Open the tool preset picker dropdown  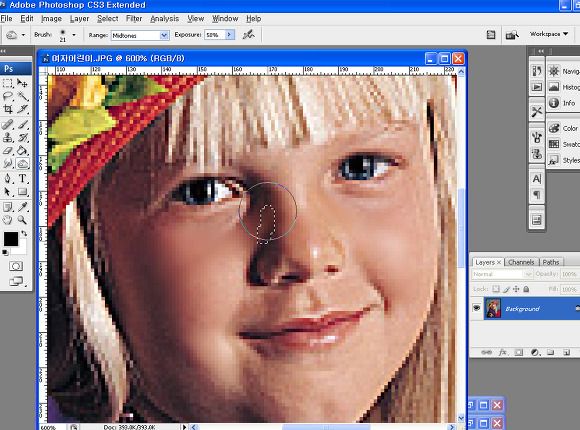coord(23,35)
